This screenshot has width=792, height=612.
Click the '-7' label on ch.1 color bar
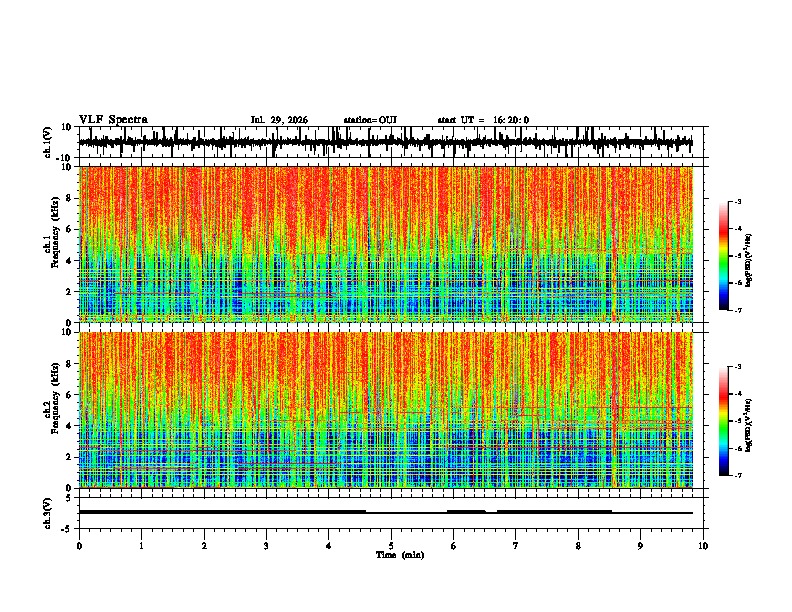point(738,310)
